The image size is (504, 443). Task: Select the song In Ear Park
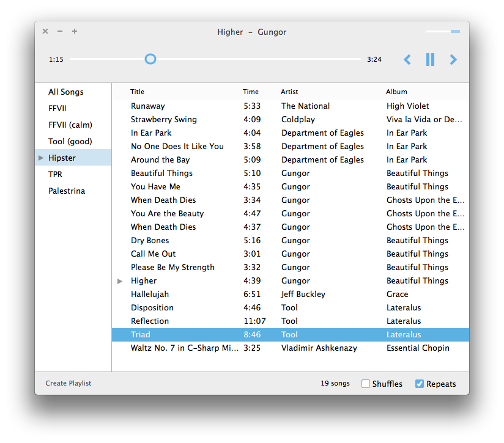coord(291,133)
